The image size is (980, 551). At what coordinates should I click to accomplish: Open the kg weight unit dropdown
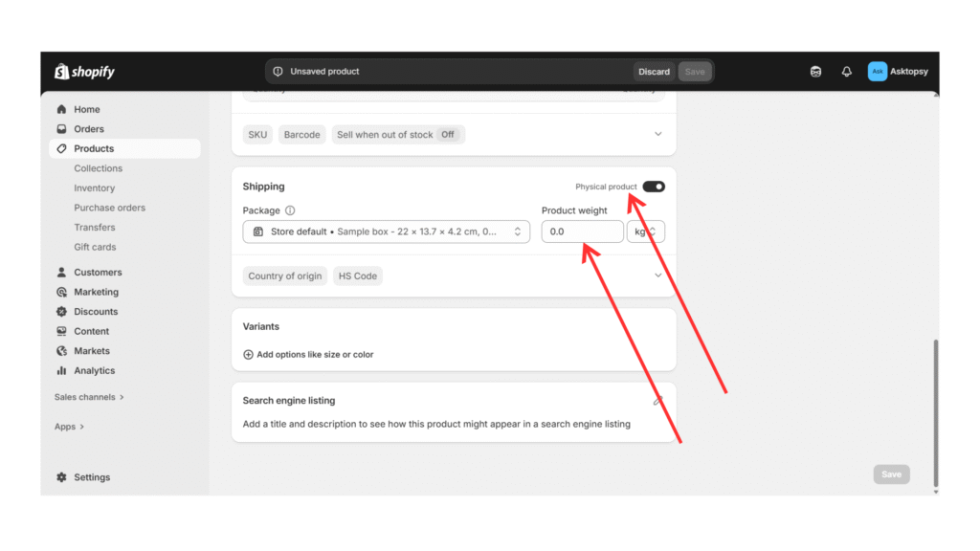(645, 231)
